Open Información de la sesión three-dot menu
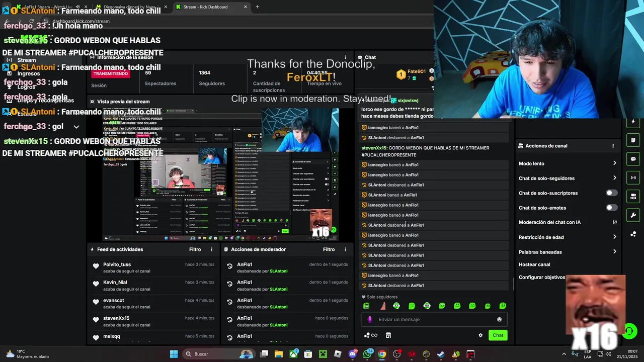The image size is (644, 362). [x=345, y=57]
